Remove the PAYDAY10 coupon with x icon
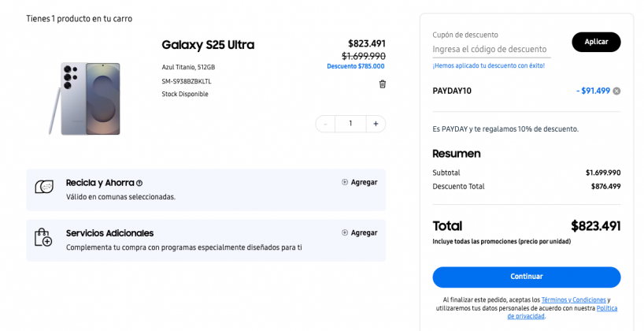Image resolution: width=644 pixels, height=331 pixels. tap(616, 91)
